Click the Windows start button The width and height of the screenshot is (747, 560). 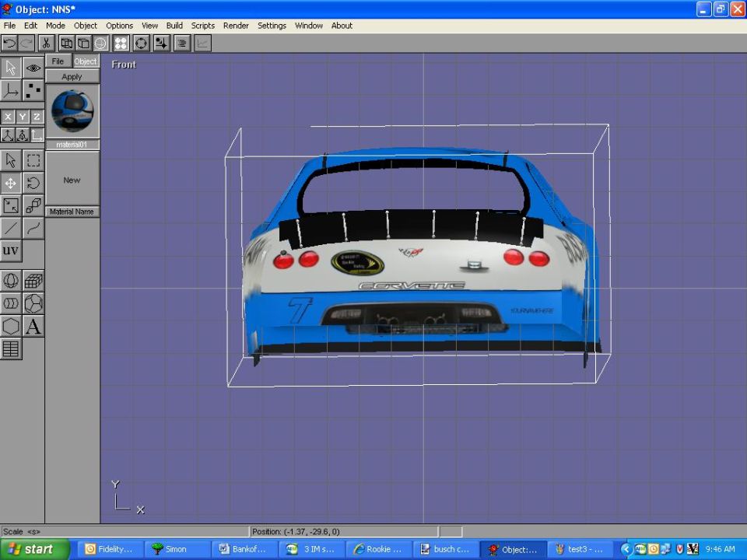click(35, 550)
